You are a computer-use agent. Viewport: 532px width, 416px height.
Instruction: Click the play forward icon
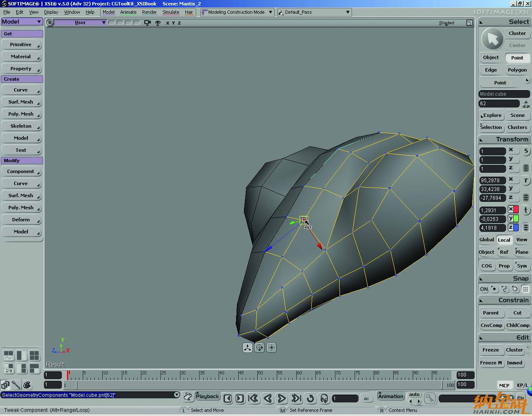point(281,399)
